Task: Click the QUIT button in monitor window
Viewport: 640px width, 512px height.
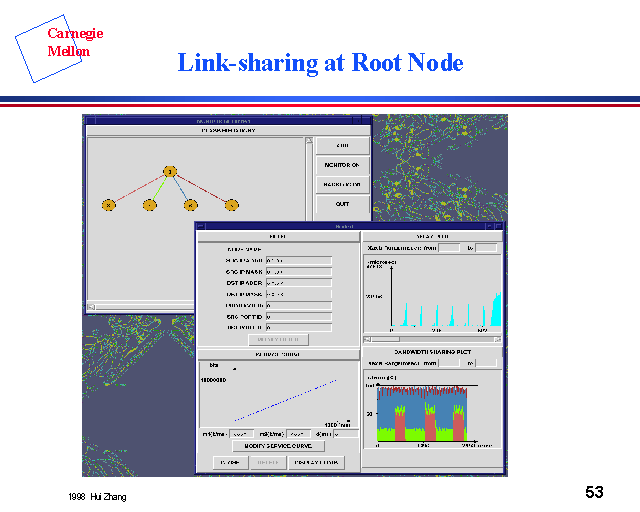Action: (343, 206)
